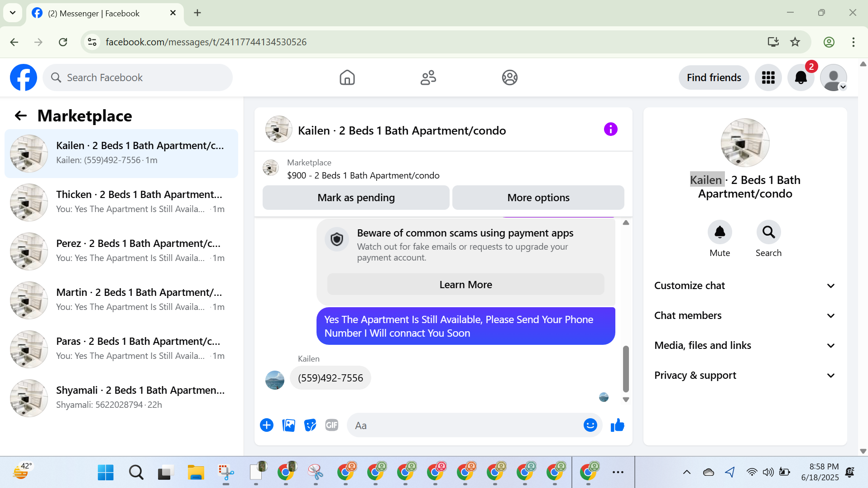
Task: Close the Messenger | Facebook tab
Action: [173, 13]
